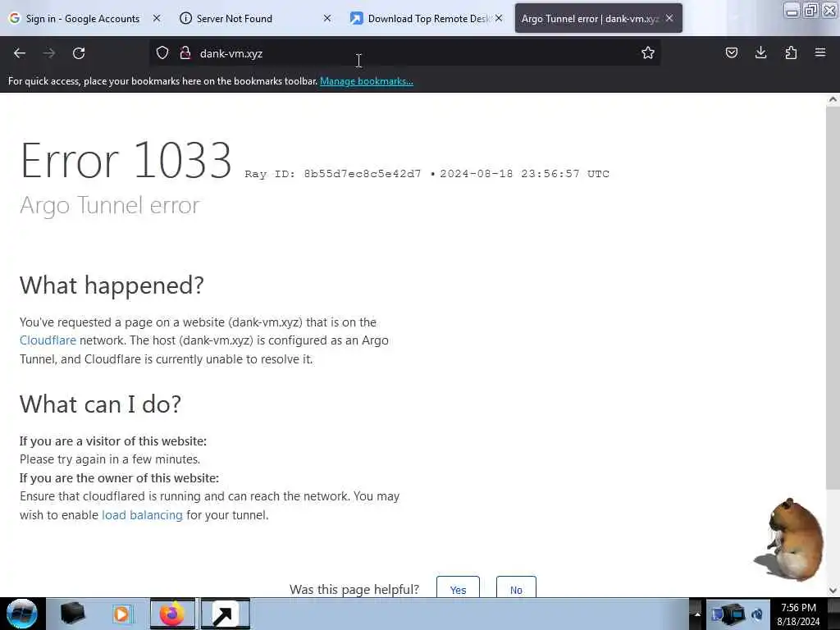Go back to the previous page
Viewport: 840px width, 630px height.
(x=20, y=53)
